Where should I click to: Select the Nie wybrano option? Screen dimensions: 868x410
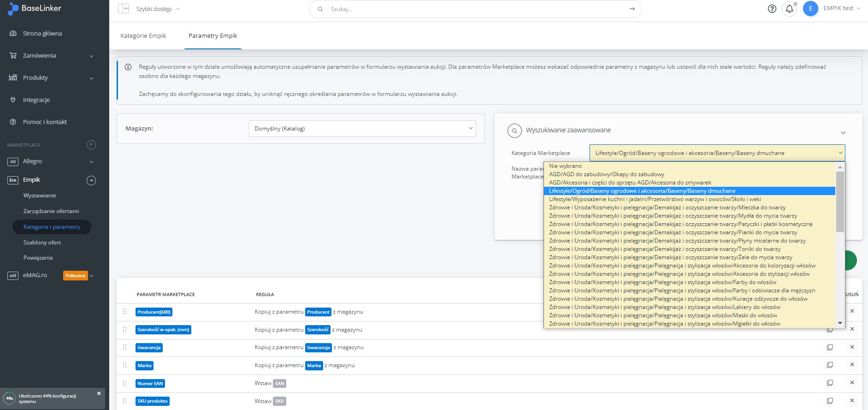pos(565,166)
